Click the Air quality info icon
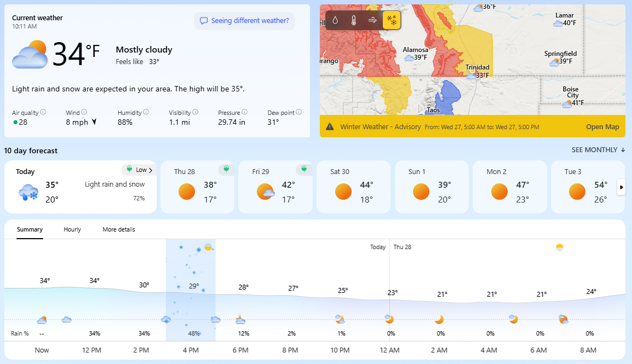Screen dimensions: 632x364 pos(43,112)
